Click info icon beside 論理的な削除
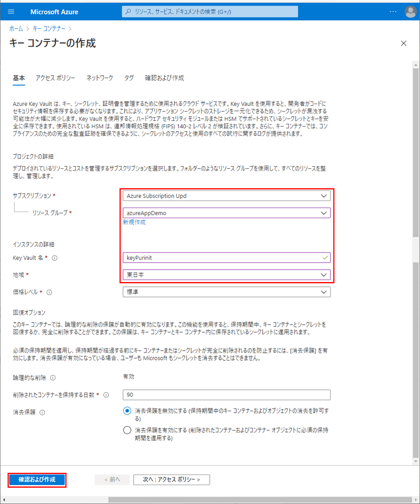The height and width of the screenshot is (504, 420). tap(53, 378)
